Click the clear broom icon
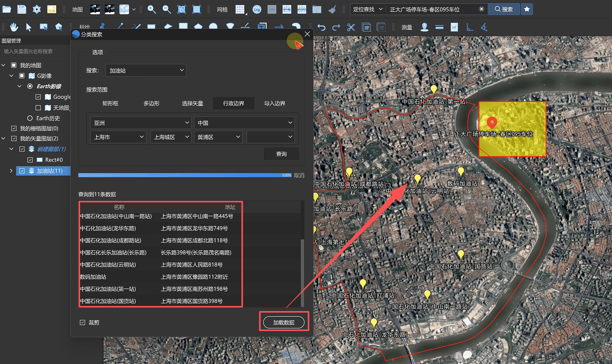The image size is (612, 364). [x=332, y=9]
